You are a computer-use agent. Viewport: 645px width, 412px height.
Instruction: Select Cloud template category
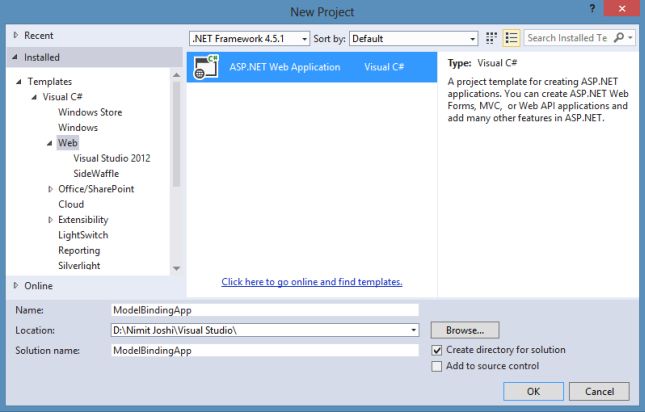[71, 204]
